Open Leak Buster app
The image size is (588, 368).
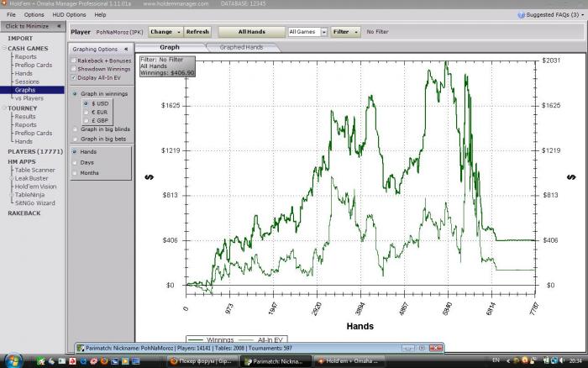click(x=32, y=178)
